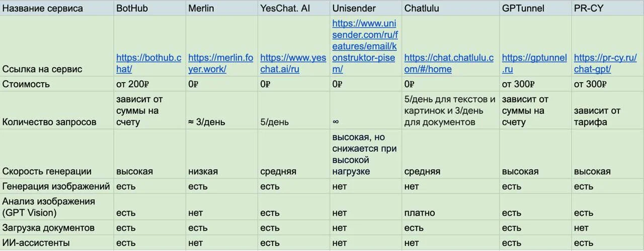Select the YesChat. AI header cell
The width and height of the screenshot is (644, 251).
click(x=294, y=8)
